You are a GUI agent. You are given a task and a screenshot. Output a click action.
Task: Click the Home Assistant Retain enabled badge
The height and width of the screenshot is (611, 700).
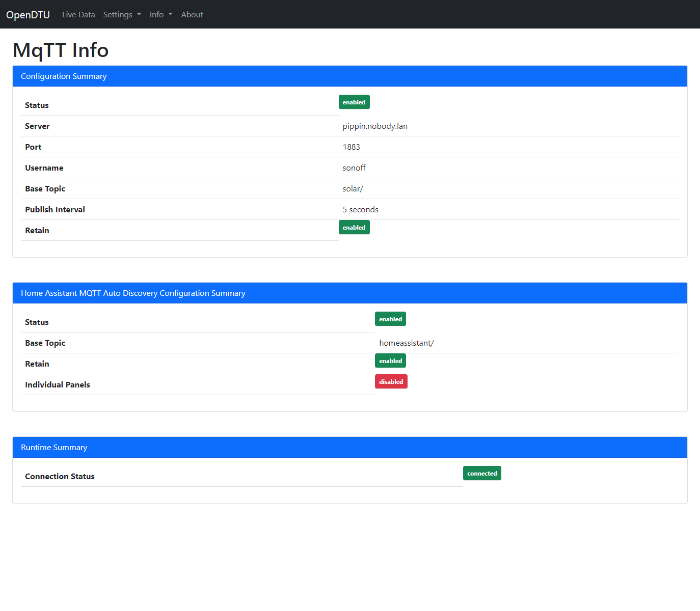pyautogui.click(x=390, y=361)
